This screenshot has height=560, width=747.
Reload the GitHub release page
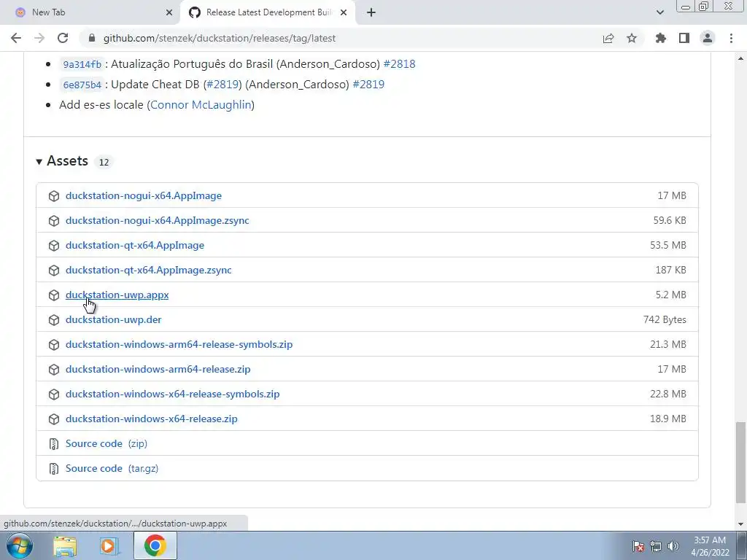coord(63,38)
